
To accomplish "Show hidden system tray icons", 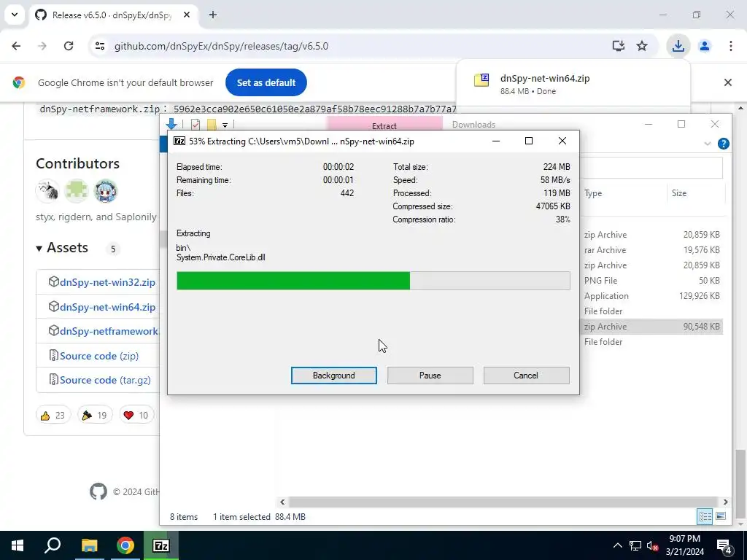I will [617, 545].
